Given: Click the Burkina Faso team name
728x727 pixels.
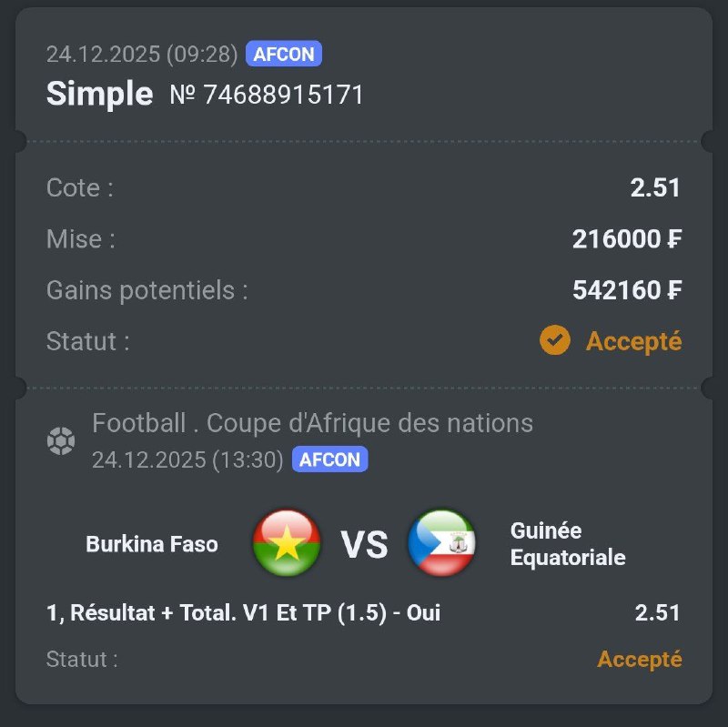Looking at the screenshot, I should (152, 544).
